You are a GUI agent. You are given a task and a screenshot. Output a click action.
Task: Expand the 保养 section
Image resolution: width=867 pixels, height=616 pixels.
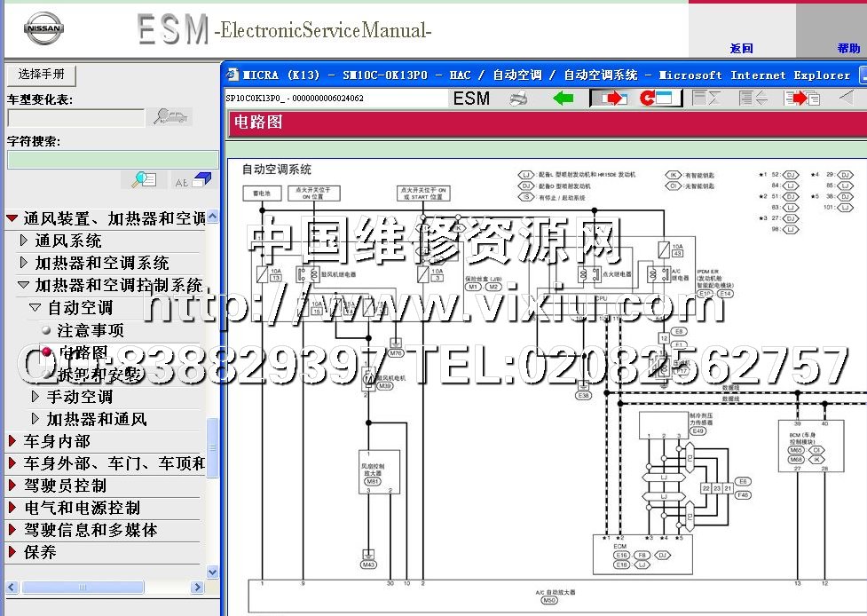[12, 552]
